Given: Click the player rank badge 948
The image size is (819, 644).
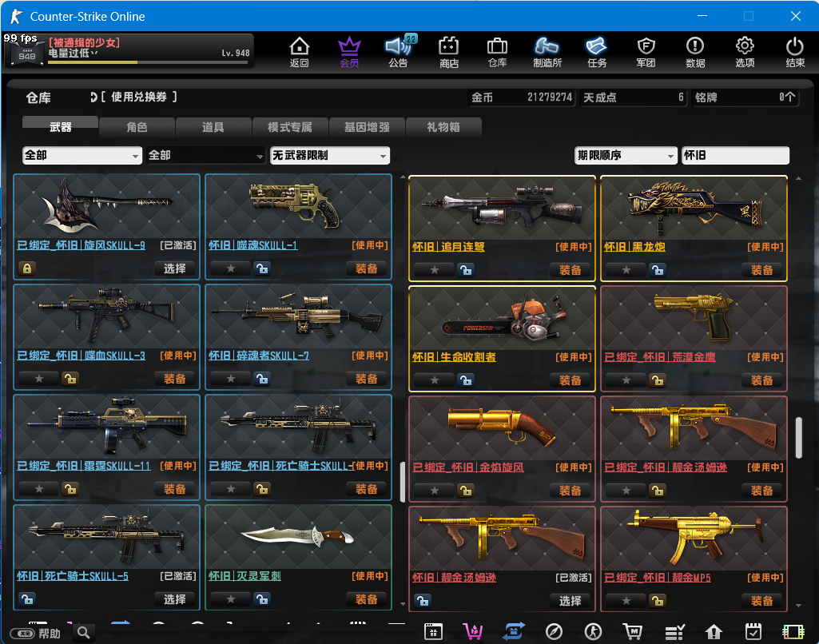Looking at the screenshot, I should coord(26,54).
